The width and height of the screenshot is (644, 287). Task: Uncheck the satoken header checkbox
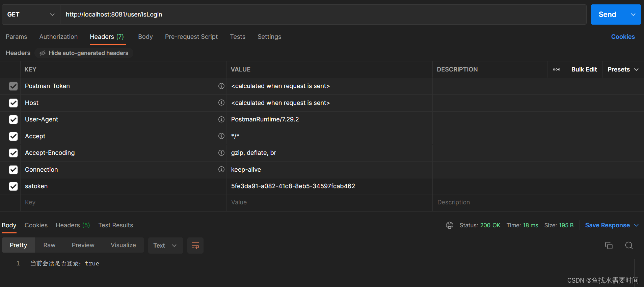(13, 186)
